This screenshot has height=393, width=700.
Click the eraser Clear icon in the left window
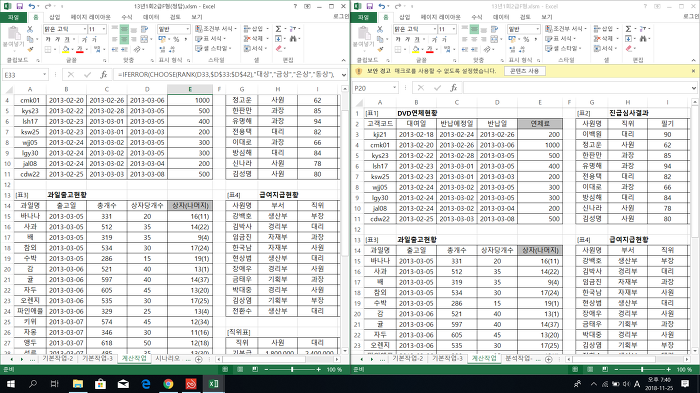pos(279,49)
